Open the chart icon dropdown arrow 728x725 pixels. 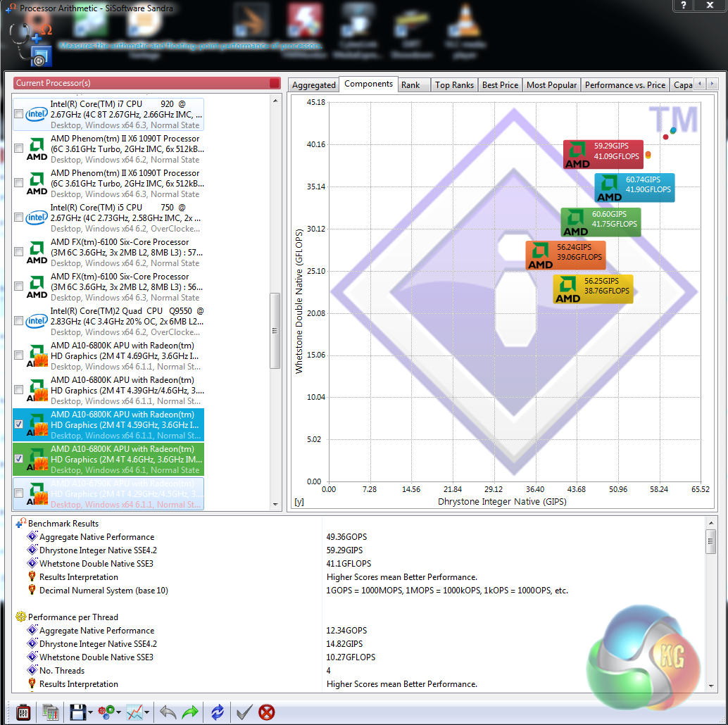point(146,712)
